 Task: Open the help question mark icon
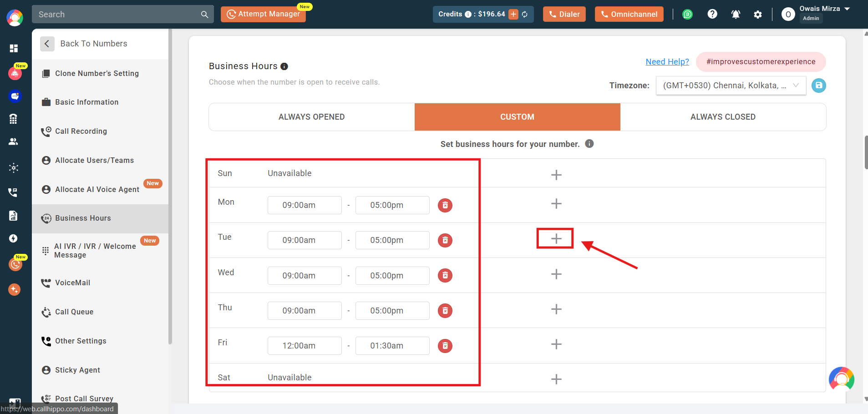tap(712, 14)
